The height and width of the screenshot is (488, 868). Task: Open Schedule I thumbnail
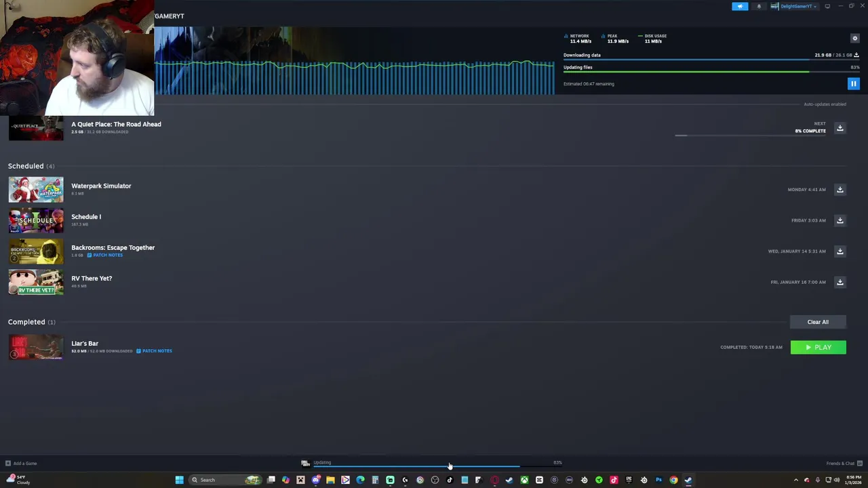click(36, 221)
